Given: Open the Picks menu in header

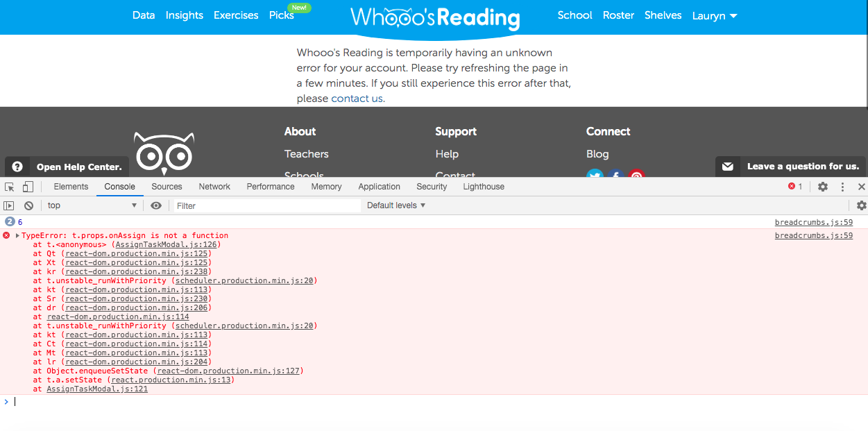Looking at the screenshot, I should (282, 15).
